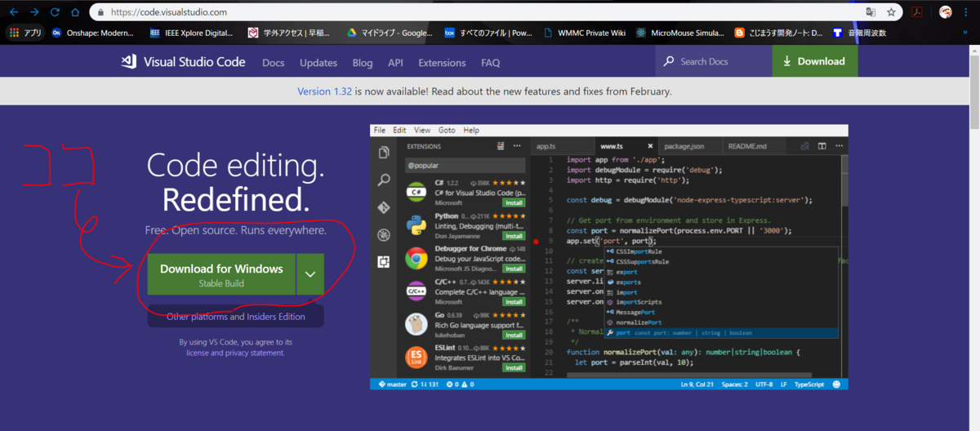Open the Other platforms link
The height and width of the screenshot is (431, 980).
(x=197, y=317)
